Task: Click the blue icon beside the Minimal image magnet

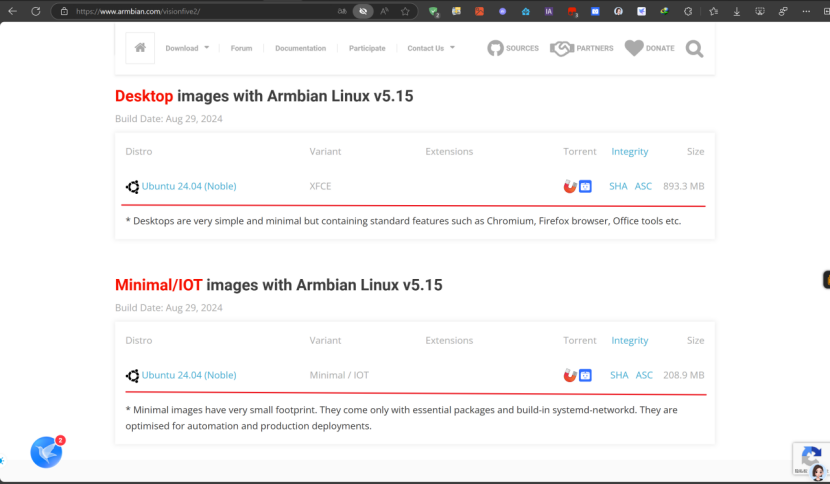Action: [586, 375]
